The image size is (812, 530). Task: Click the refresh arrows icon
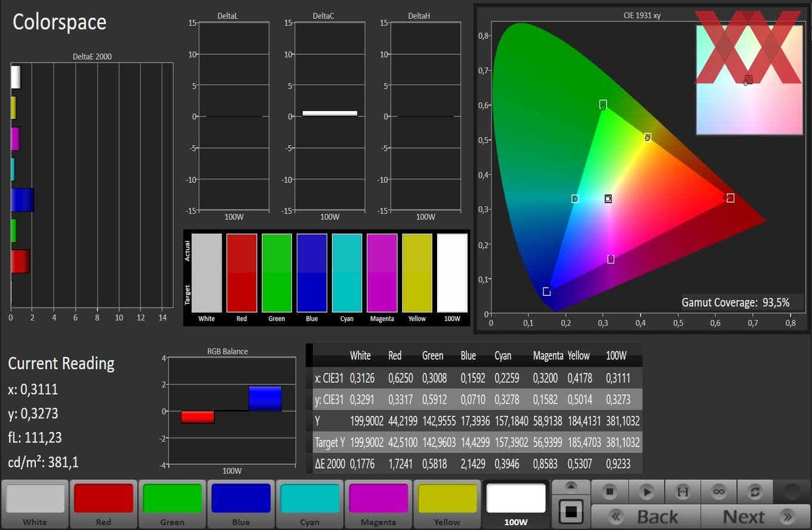tap(755, 491)
